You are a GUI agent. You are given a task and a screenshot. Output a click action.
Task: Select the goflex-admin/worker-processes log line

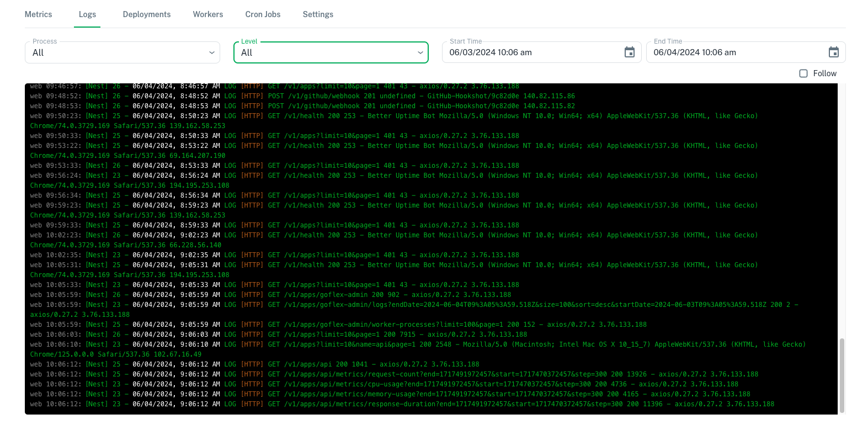pyautogui.click(x=338, y=325)
